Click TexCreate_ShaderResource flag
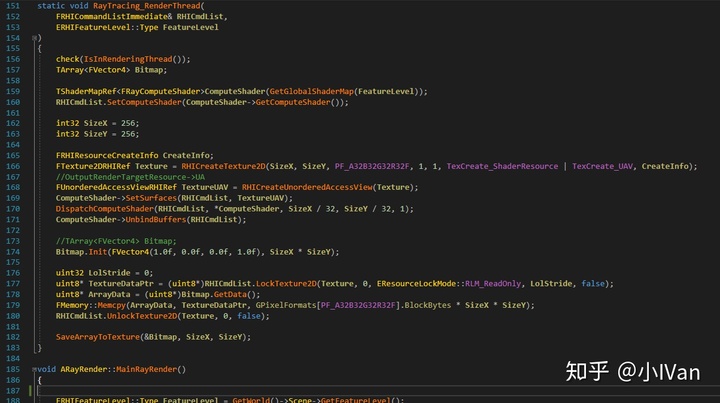Viewport: 720px width, 403px height. click(502, 166)
